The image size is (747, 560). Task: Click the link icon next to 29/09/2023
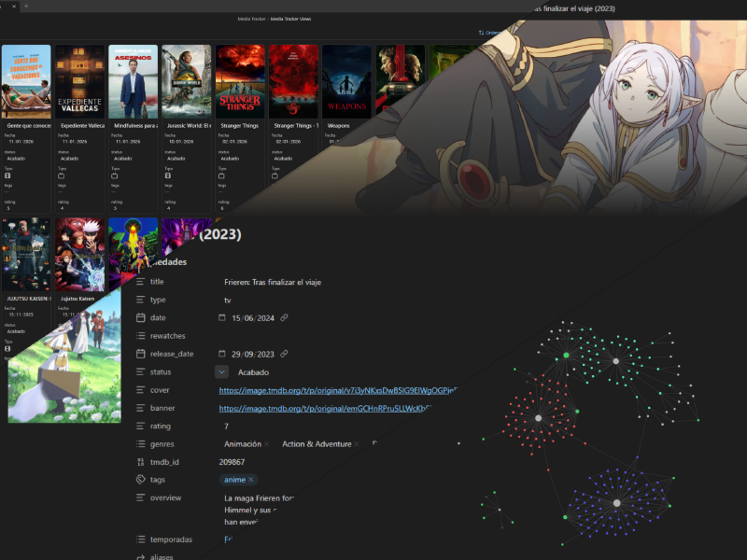284,353
